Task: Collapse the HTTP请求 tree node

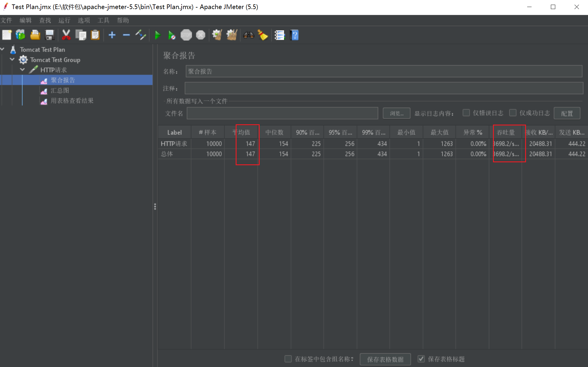Action: point(23,70)
